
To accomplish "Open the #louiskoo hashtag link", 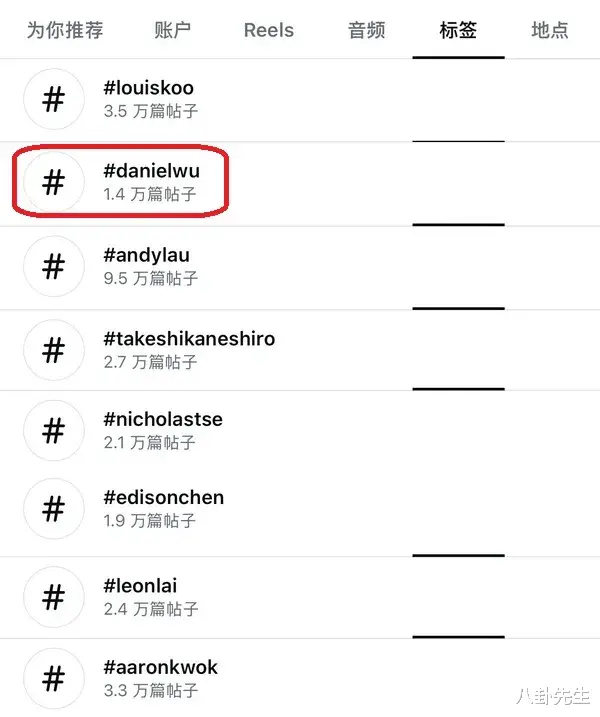I will [x=149, y=87].
